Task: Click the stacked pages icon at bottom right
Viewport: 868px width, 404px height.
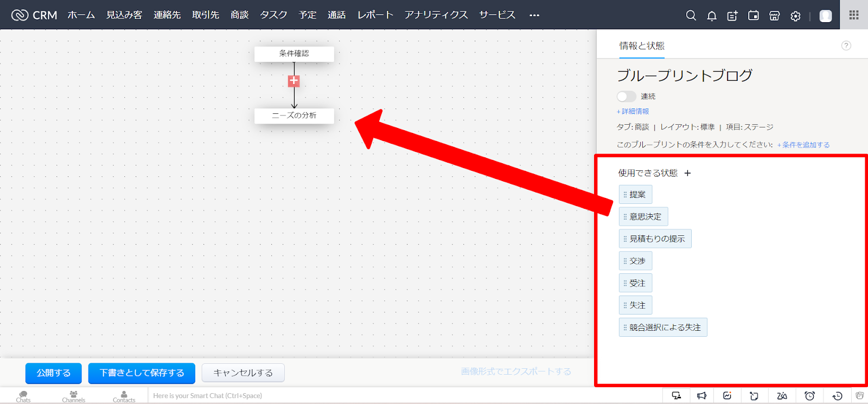Action: (859, 396)
